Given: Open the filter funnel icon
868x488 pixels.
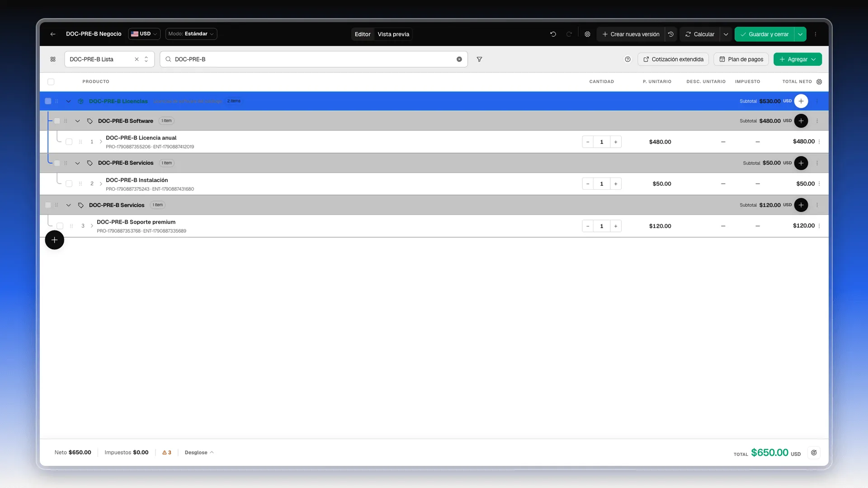Looking at the screenshot, I should (479, 59).
